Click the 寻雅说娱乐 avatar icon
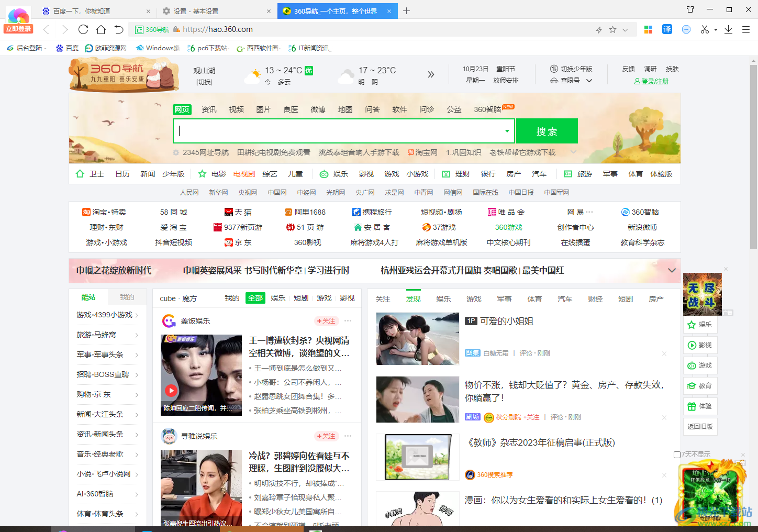This screenshot has width=758, height=532. [x=169, y=436]
